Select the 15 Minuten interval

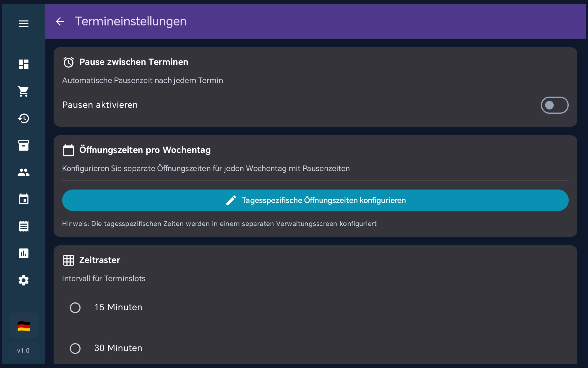(75, 308)
